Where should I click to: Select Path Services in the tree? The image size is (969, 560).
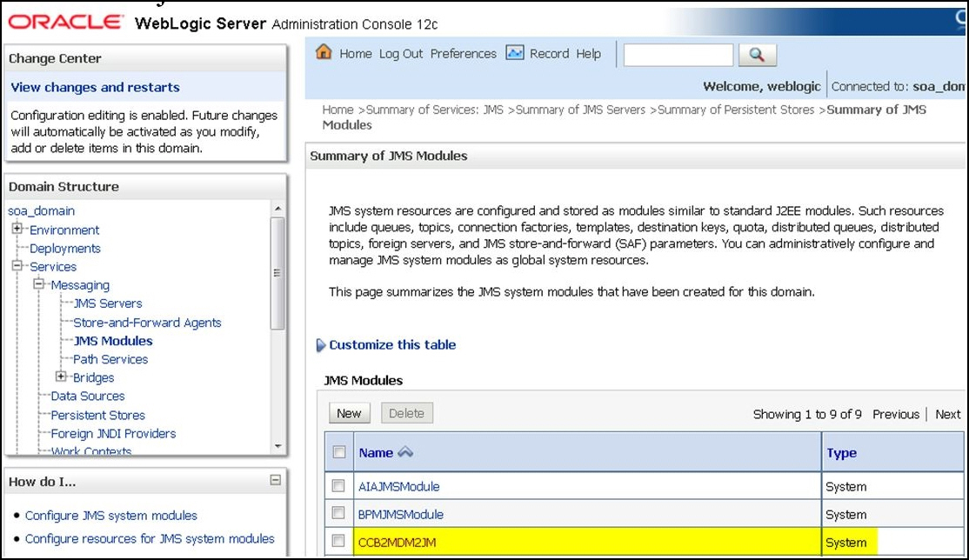(x=110, y=359)
